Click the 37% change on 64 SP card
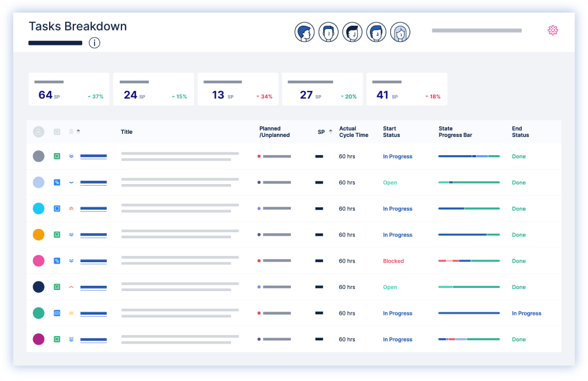The width and height of the screenshot is (588, 381). coord(96,96)
